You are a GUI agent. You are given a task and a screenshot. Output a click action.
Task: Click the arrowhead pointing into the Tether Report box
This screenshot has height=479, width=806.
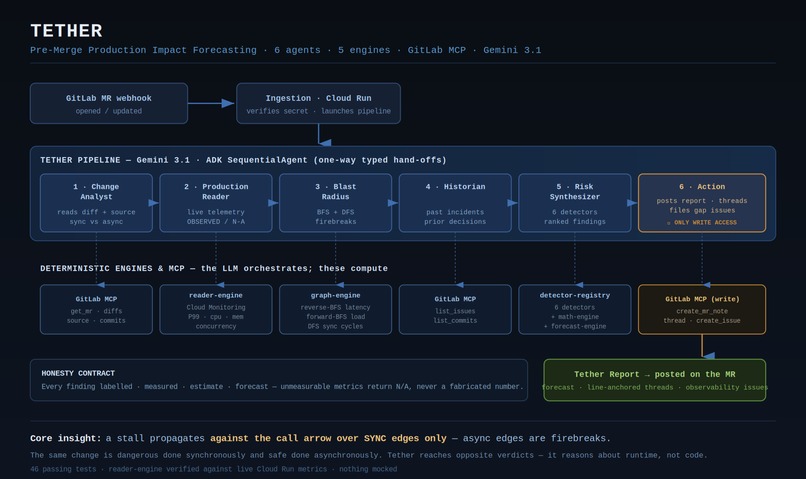709,356
